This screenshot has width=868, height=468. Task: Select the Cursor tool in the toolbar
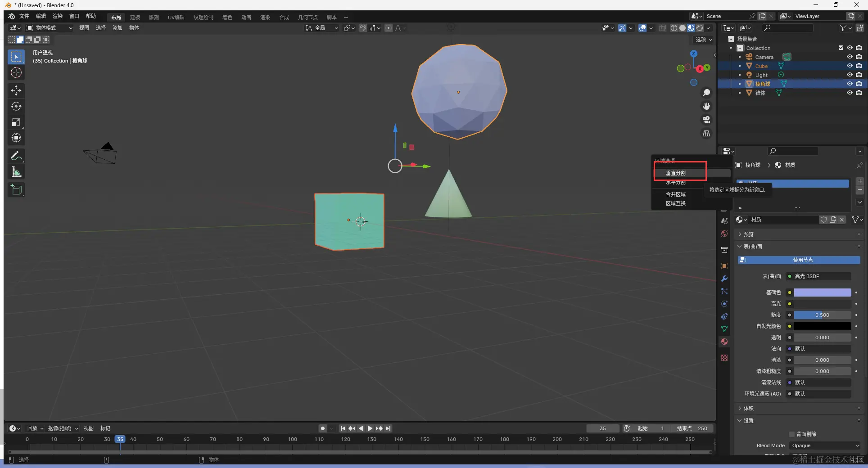pyautogui.click(x=16, y=72)
